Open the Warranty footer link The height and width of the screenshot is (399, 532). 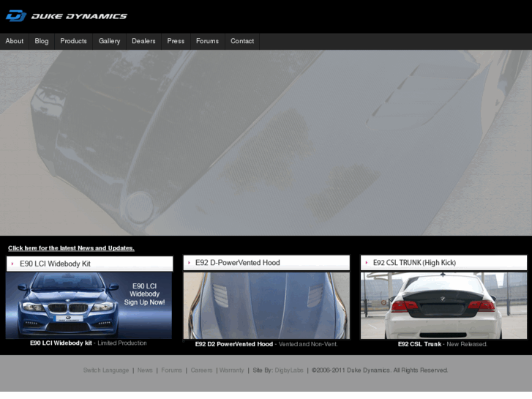(231, 370)
